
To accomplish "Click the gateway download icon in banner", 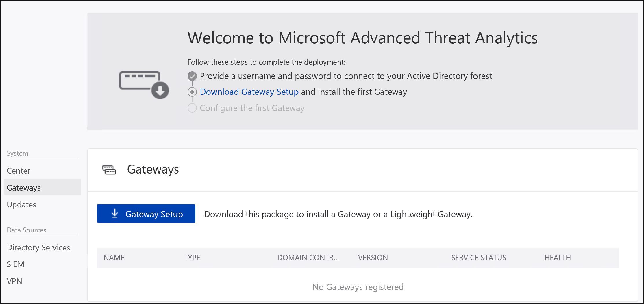I will tap(144, 85).
